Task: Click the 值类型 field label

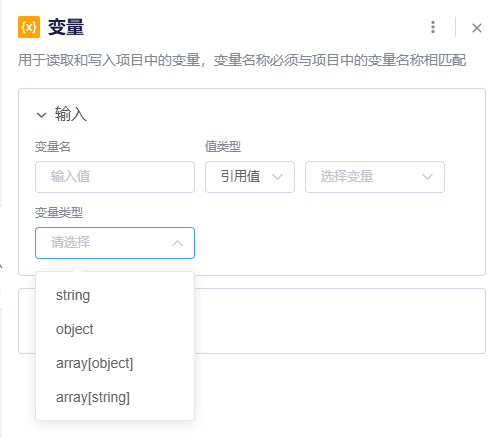Action: click(x=223, y=147)
